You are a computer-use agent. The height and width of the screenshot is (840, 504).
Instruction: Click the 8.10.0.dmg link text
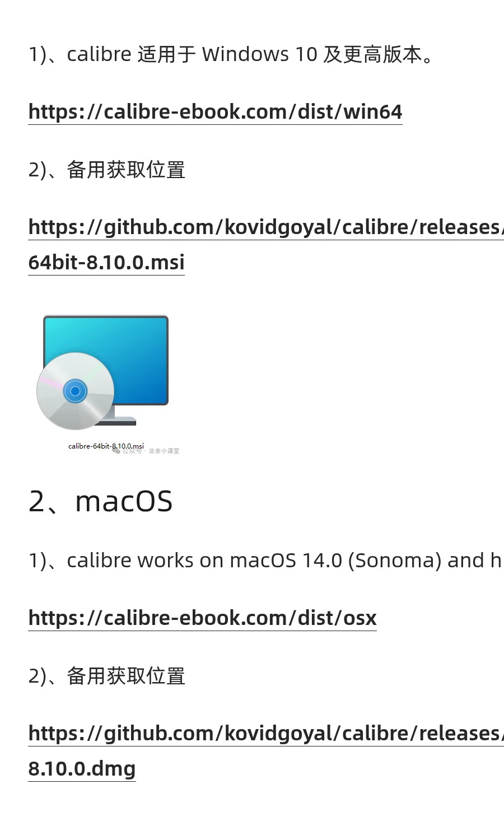(82, 768)
